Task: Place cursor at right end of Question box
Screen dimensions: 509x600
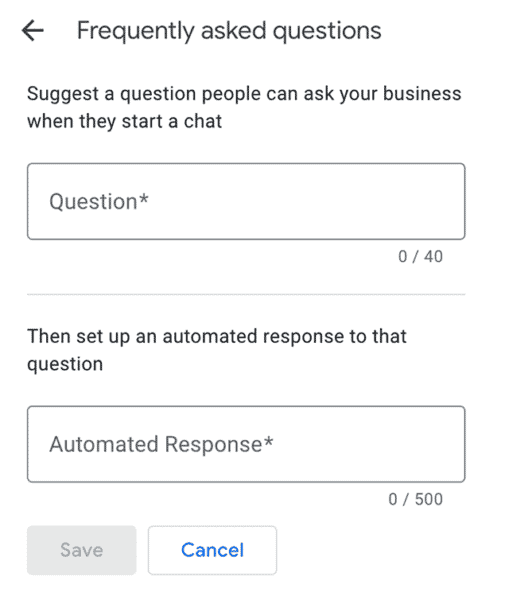Action: [454, 201]
